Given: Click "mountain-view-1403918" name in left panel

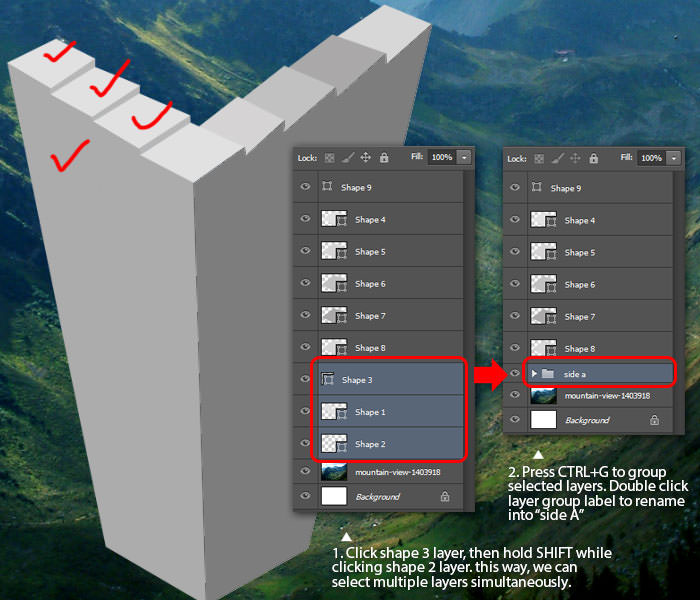Looking at the screenshot, I should (x=398, y=472).
